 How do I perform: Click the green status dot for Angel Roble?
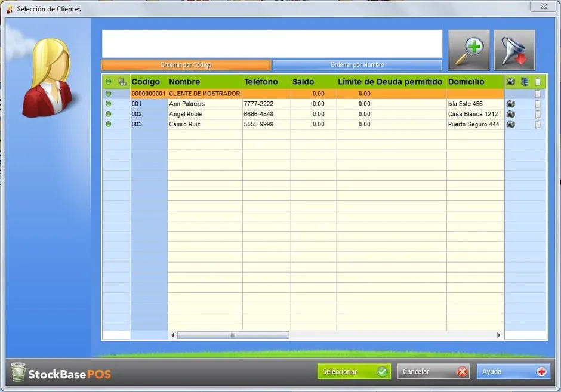[x=109, y=114]
